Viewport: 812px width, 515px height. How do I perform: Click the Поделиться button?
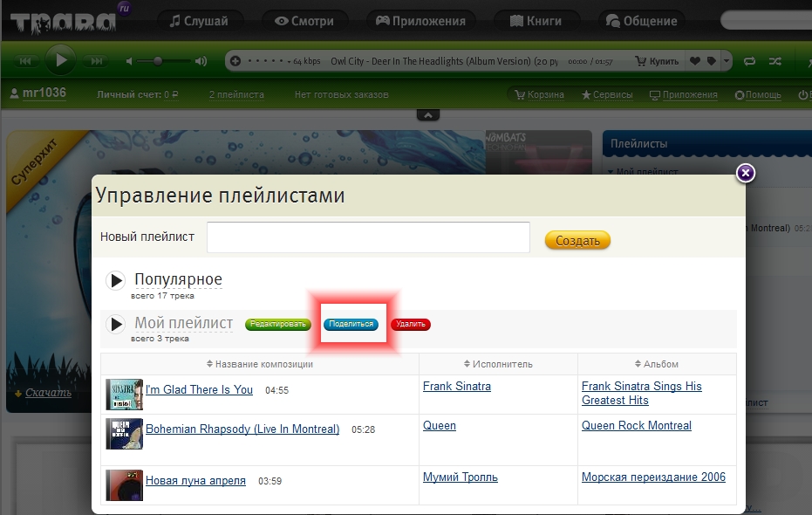coord(351,324)
